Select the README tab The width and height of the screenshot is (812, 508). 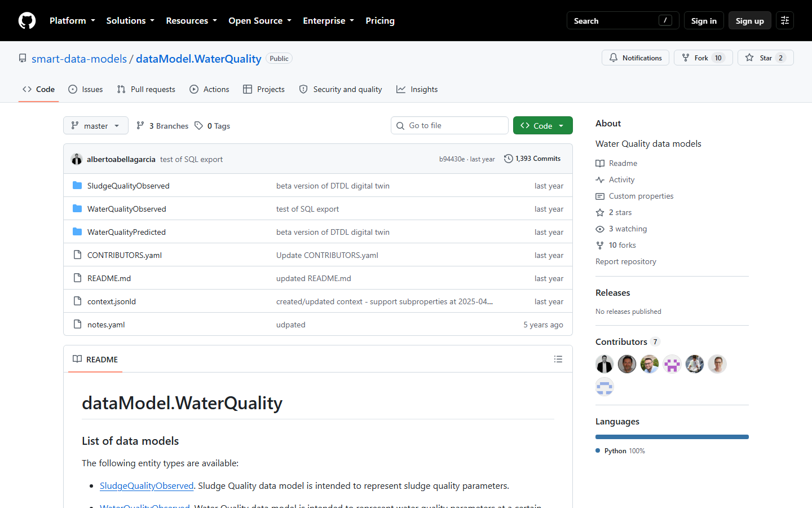pos(95,359)
